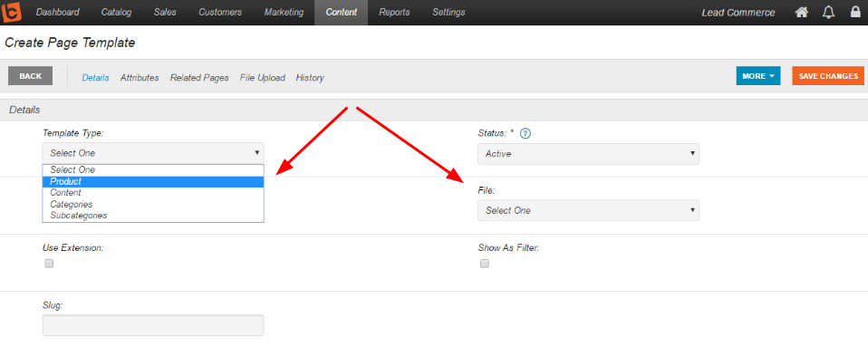Tick the Show As Filter checkbox

485,264
